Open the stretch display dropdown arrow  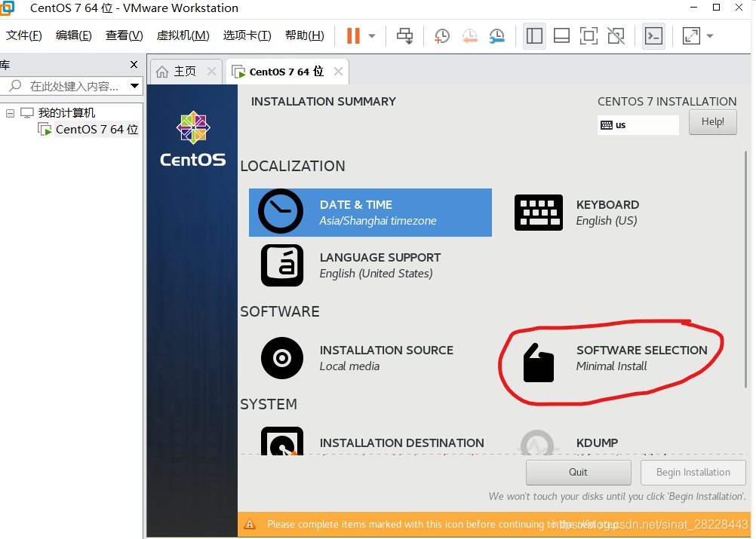pyautogui.click(x=710, y=35)
